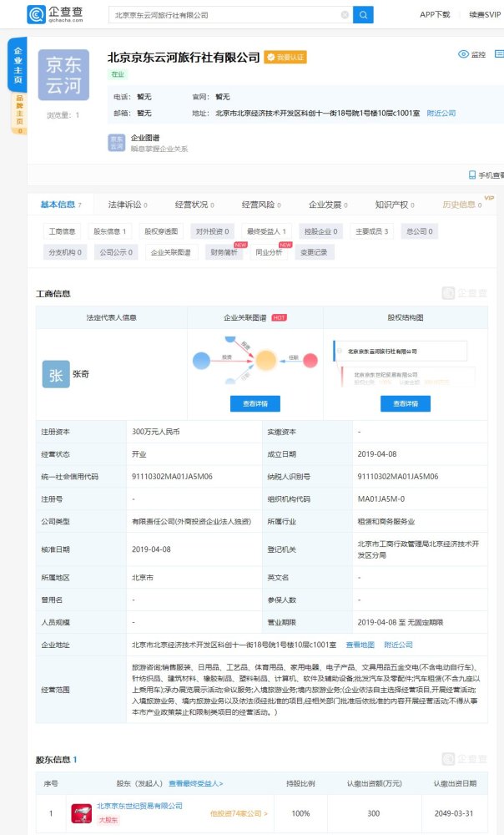
Task: Click 查看详情 under 股权结构图
Action: coord(406,403)
